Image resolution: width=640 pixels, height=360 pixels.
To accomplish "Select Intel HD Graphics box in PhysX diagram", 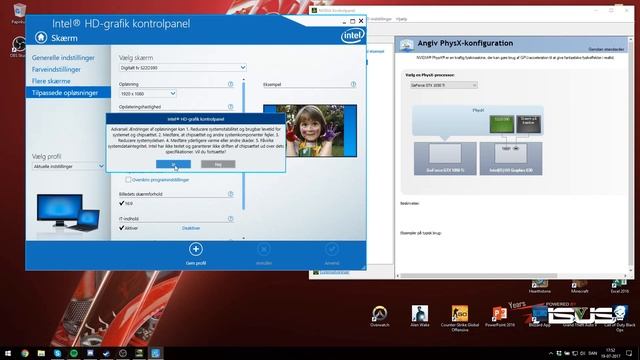I will click(511, 159).
